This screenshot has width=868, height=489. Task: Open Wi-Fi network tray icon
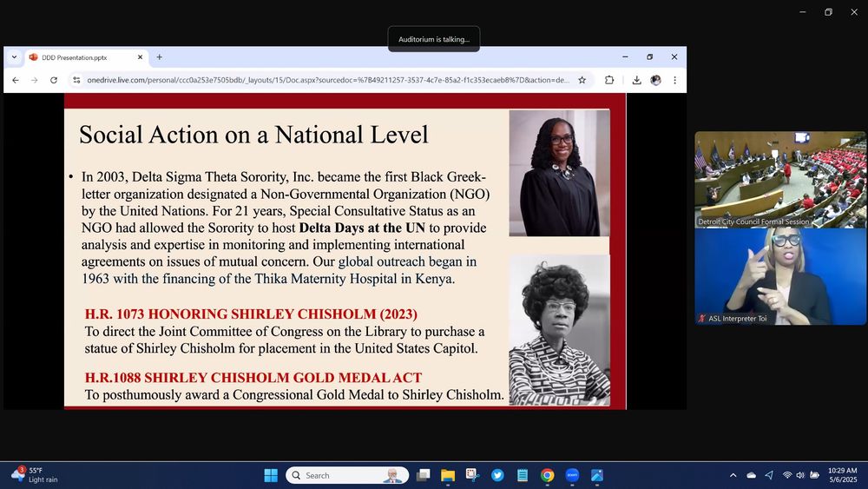(787, 475)
